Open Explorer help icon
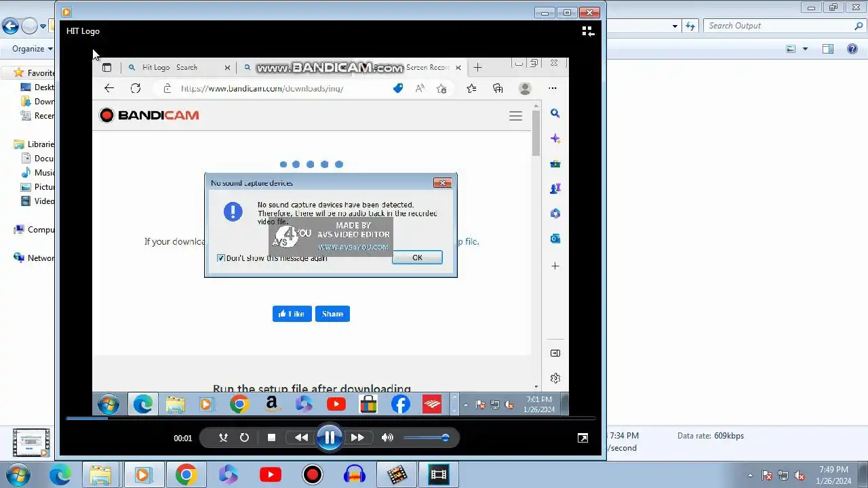Image resolution: width=868 pixels, height=488 pixels. pos(853,49)
